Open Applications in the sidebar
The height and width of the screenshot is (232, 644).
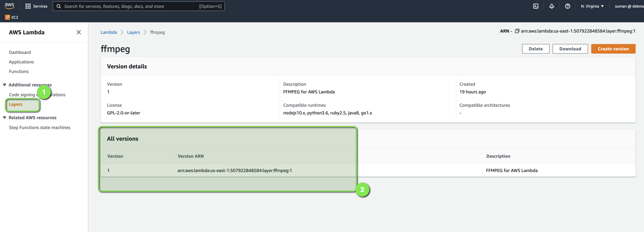(21, 62)
